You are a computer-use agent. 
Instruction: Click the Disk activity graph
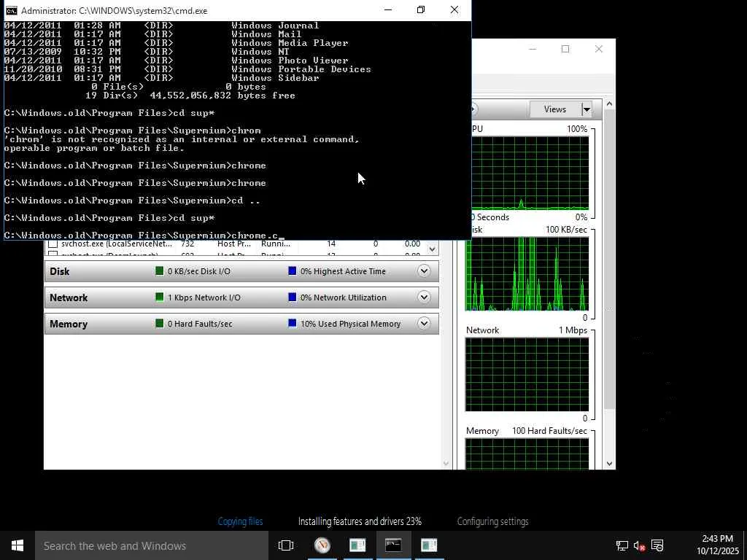527,274
